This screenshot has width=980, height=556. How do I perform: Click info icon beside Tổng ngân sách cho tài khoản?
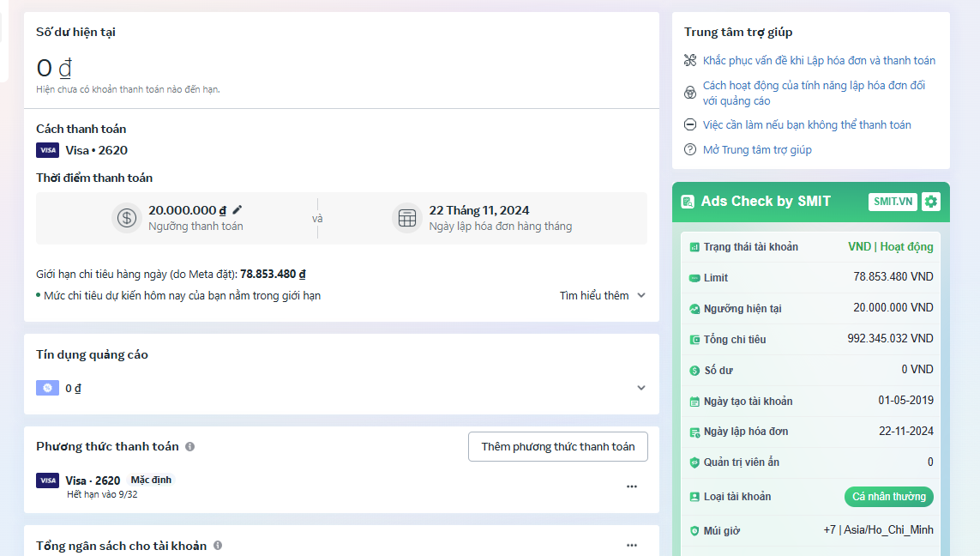pyautogui.click(x=218, y=546)
